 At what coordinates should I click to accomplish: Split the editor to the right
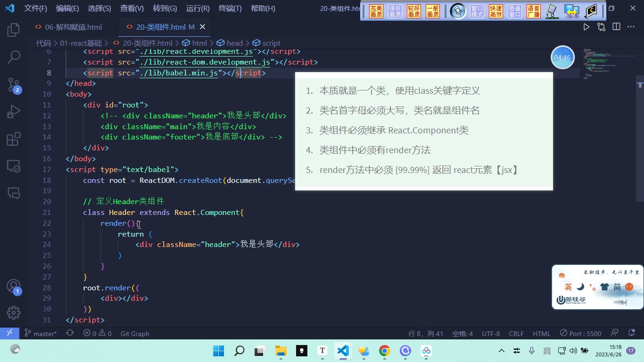pos(616,27)
